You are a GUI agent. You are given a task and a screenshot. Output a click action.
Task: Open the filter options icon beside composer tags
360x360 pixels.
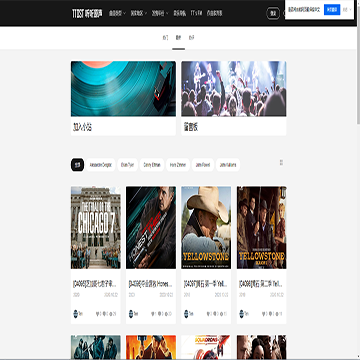[281, 162]
